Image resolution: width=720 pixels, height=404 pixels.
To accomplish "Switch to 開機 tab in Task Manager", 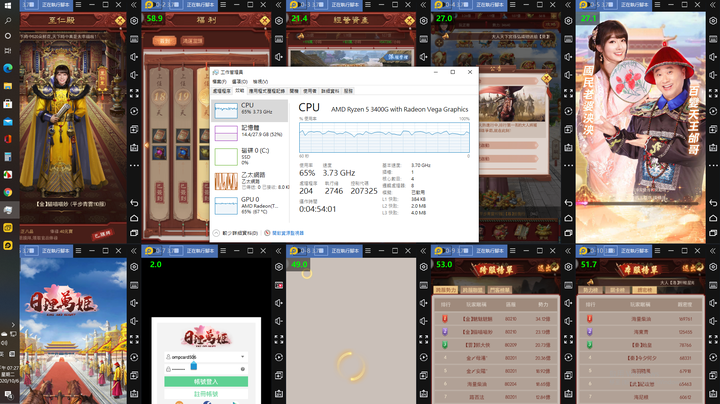I will point(294,91).
